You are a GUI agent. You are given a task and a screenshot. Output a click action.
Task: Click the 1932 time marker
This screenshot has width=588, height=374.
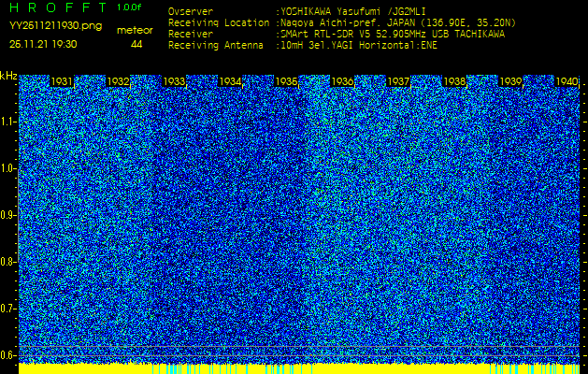point(118,81)
